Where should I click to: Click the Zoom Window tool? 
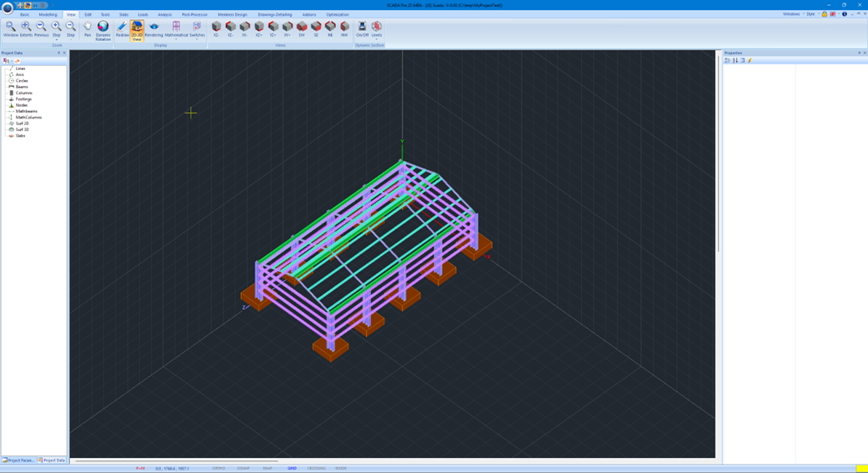10,29
